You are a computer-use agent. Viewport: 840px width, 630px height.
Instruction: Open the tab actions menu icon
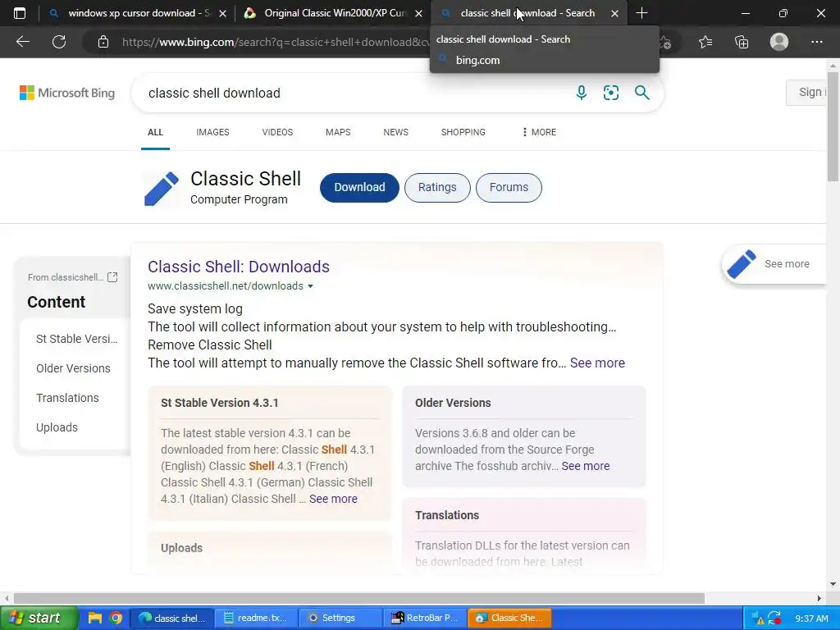(x=20, y=13)
